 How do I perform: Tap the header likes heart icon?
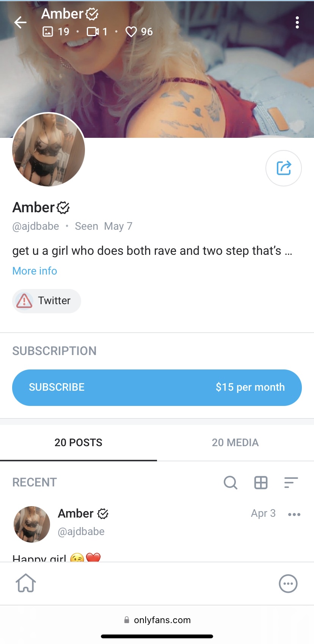131,32
